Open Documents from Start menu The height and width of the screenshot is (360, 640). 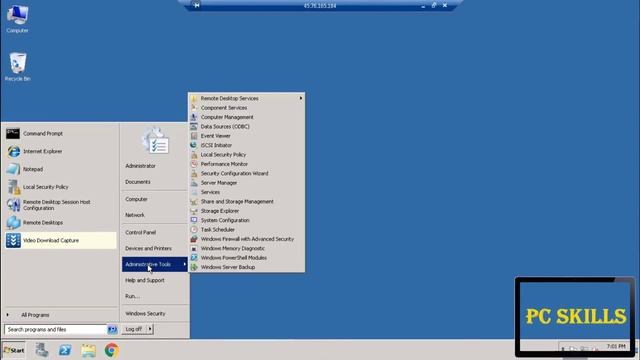pos(138,182)
